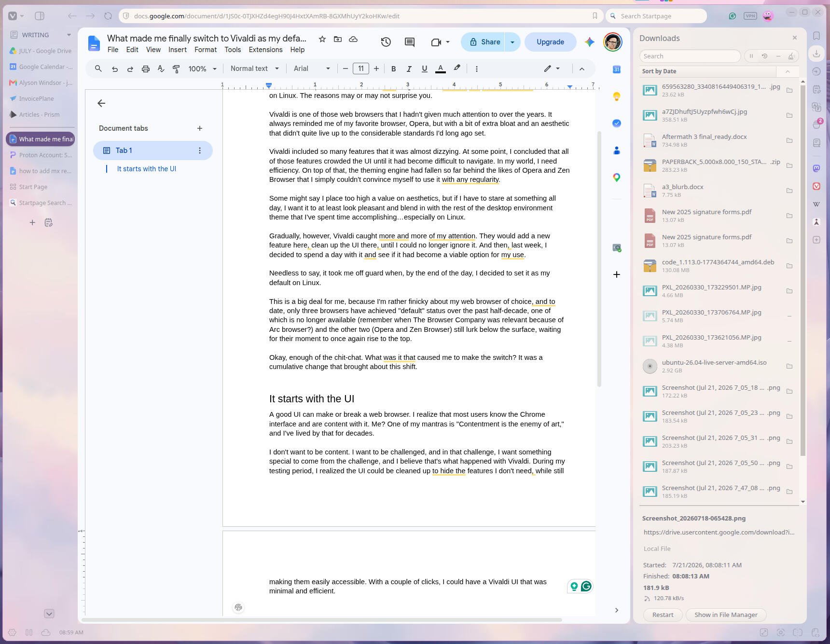Click the spelling and grammar check icon
This screenshot has width=830, height=644.
pyautogui.click(x=161, y=69)
